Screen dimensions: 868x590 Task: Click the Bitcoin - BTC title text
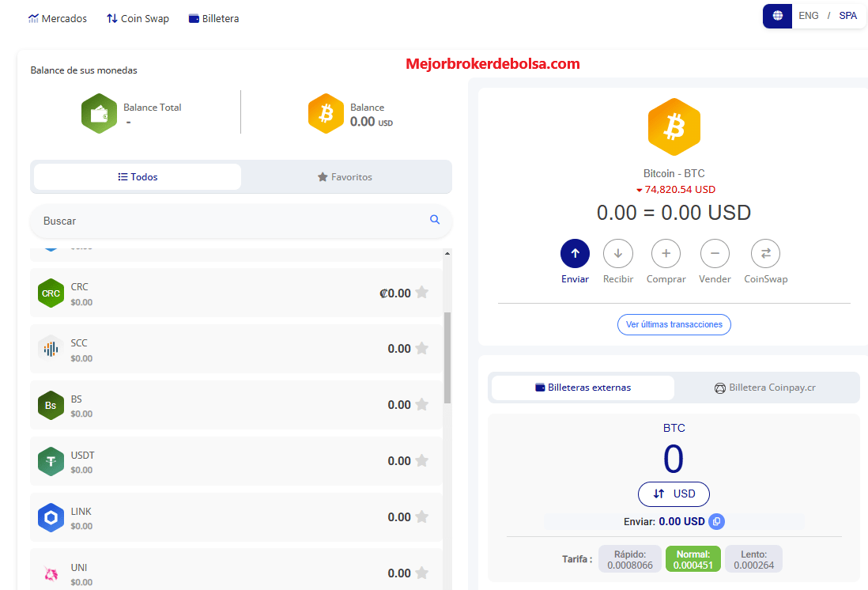coord(674,173)
